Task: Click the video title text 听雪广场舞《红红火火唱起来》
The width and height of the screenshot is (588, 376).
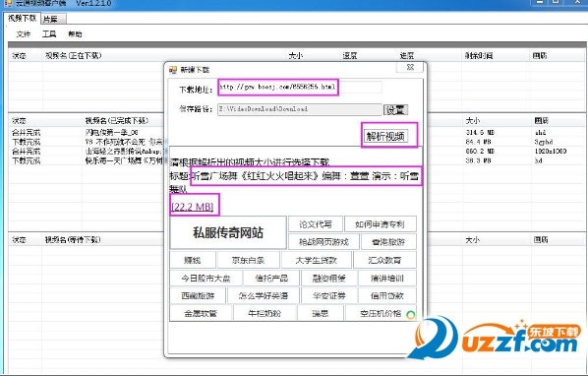Action: [x=255, y=176]
